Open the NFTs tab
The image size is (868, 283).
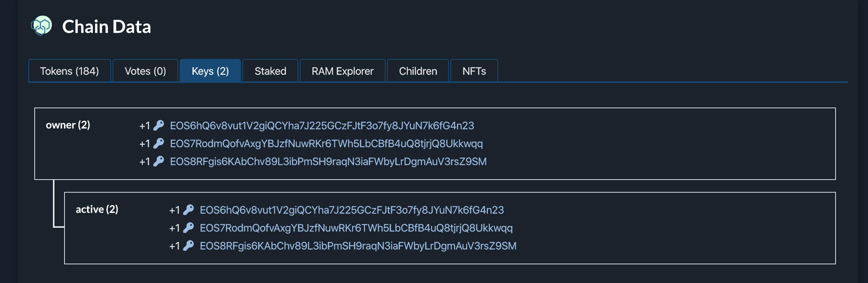474,71
